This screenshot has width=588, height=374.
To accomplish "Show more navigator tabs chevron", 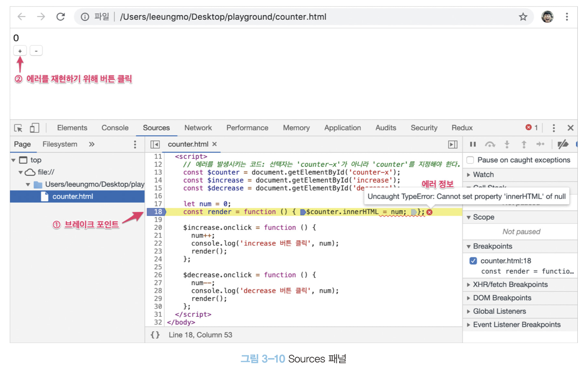I will (x=92, y=144).
